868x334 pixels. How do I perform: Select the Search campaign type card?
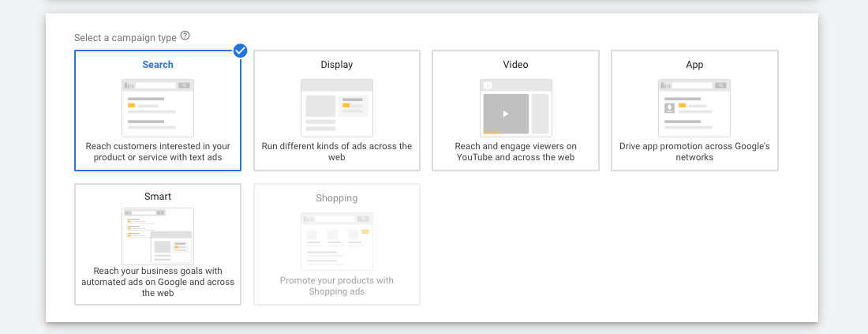(x=158, y=111)
